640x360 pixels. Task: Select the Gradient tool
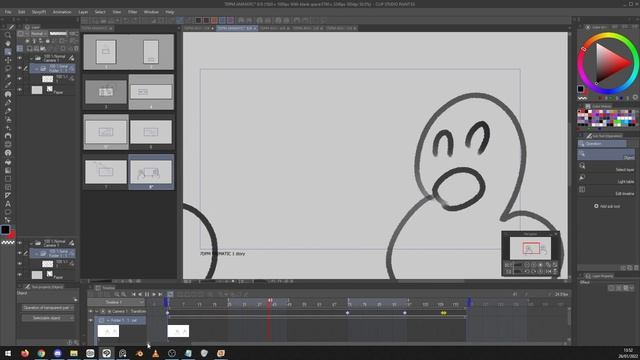pos(8,170)
